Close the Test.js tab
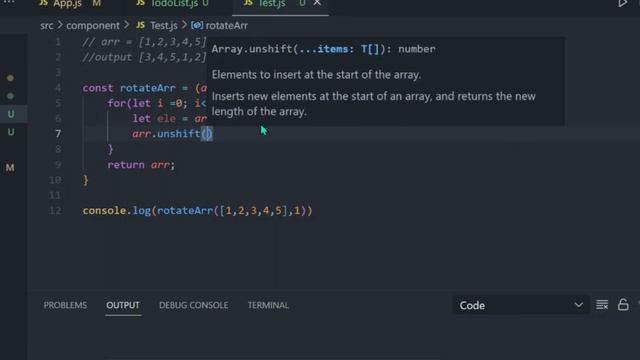Screen dimensions: 640x360 tap(317, 3)
